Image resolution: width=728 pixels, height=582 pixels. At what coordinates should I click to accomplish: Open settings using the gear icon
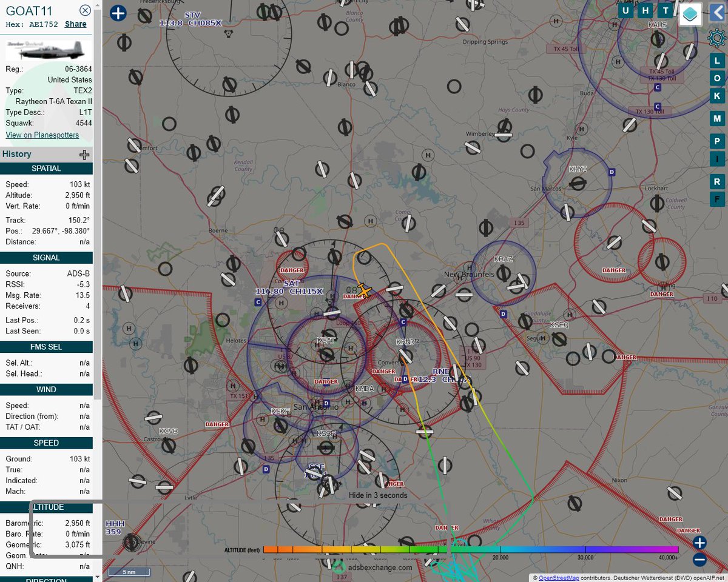coord(718,38)
